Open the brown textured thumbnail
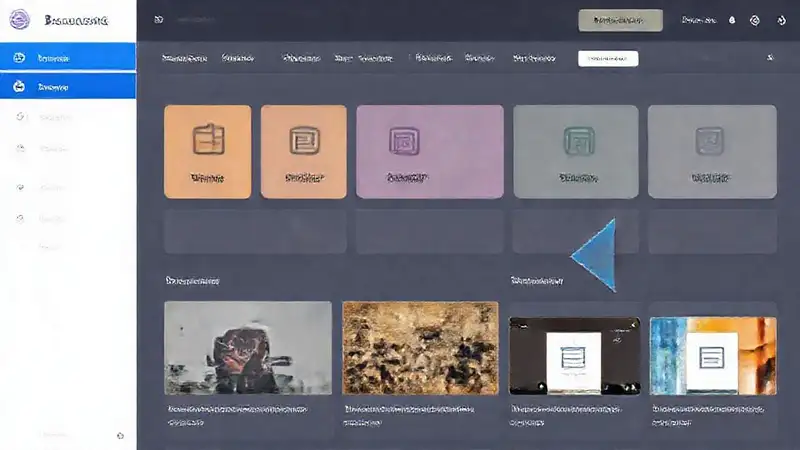The image size is (800, 450). coord(420,348)
